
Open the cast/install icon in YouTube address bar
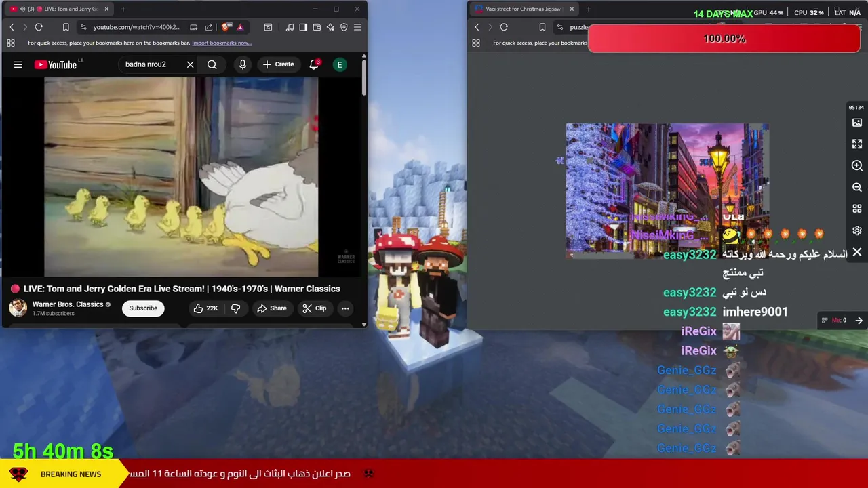[193, 27]
